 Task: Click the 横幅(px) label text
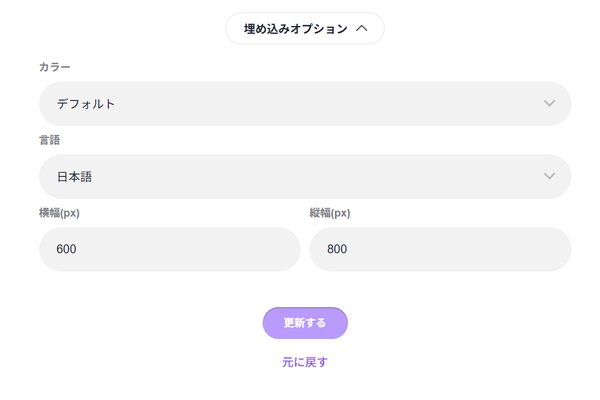pyautogui.click(x=59, y=213)
